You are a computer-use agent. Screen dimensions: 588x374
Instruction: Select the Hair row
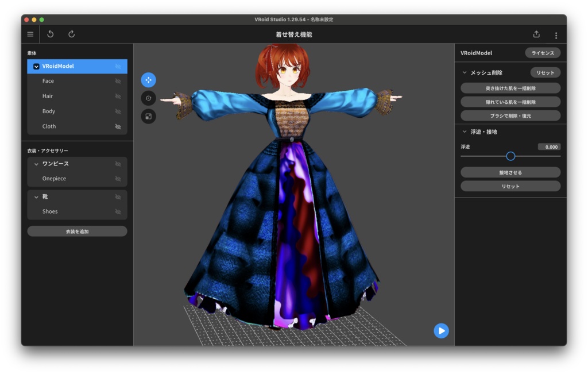[78, 96]
